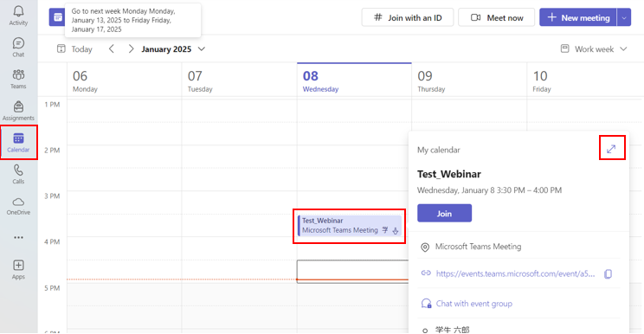The width and height of the screenshot is (644, 334).
Task: Open the Apps store
Action: pos(18,270)
